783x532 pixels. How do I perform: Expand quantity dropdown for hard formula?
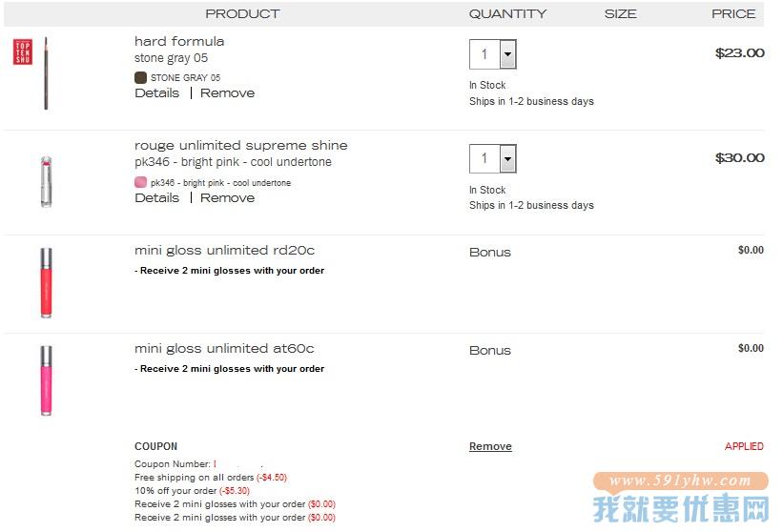point(507,54)
